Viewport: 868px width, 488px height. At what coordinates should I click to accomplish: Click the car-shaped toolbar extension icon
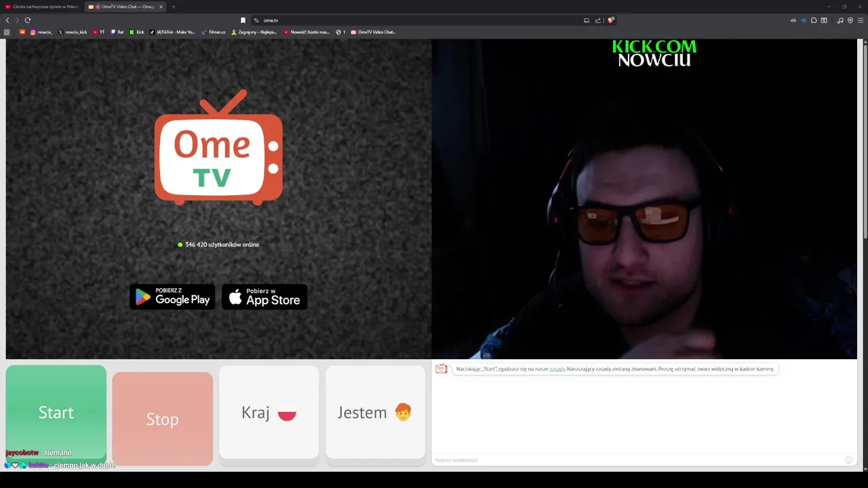[793, 20]
